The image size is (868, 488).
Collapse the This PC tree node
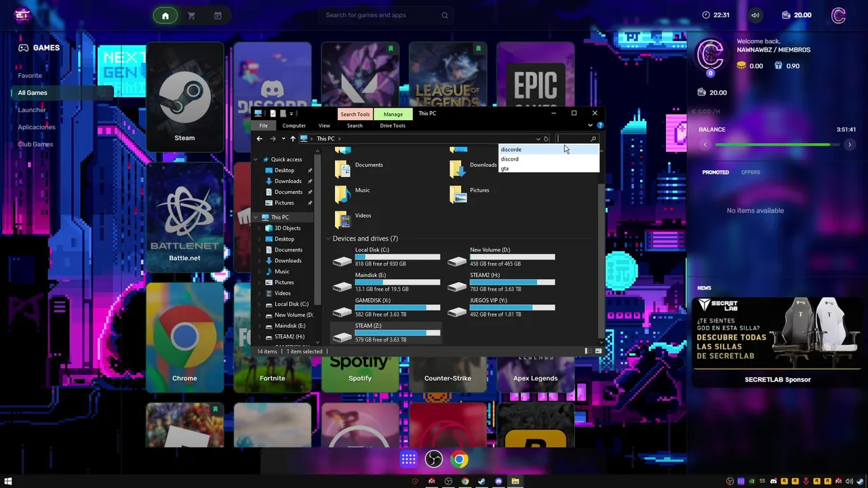[x=256, y=217]
